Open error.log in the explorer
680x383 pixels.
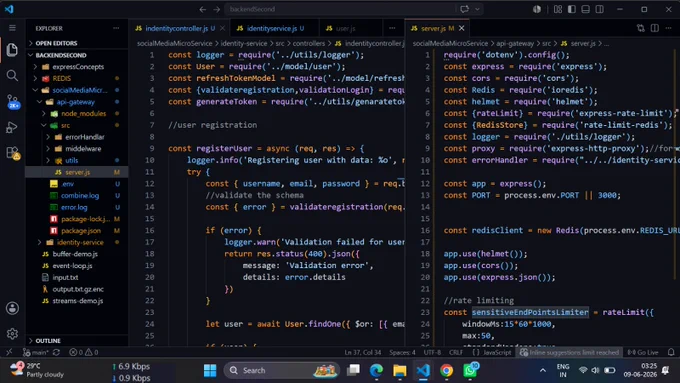pos(74,207)
